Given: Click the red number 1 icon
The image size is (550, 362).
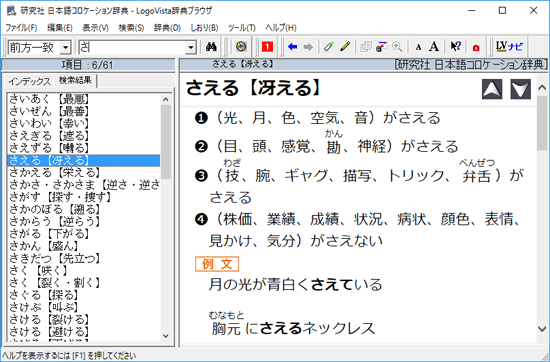Looking at the screenshot, I should click(267, 47).
